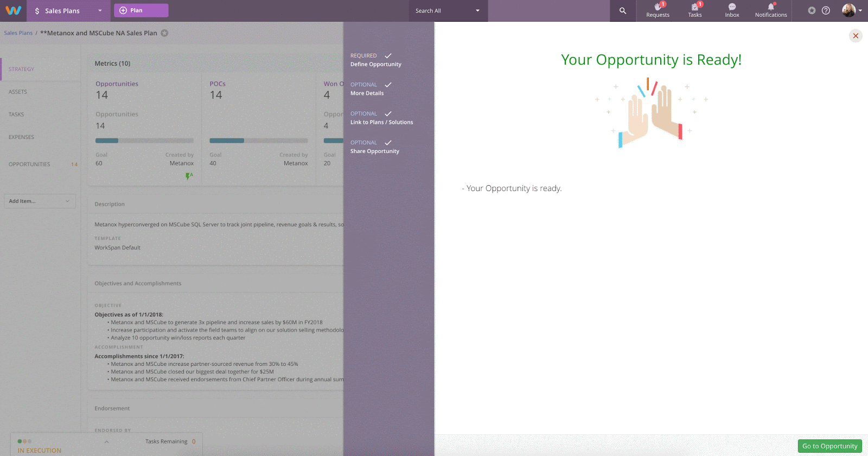This screenshot has height=456, width=868.
Task: Open the Search All dropdown
Action: (x=448, y=11)
